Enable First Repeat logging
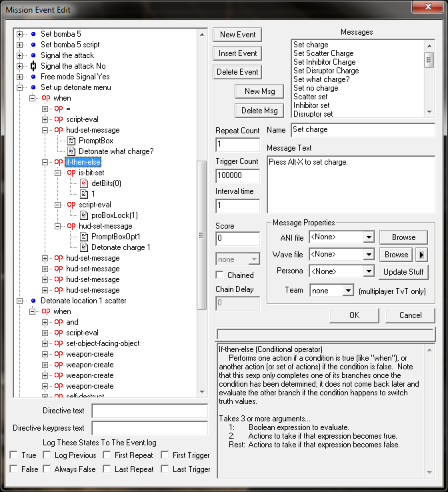This screenshot has height=492, width=448. 107,455
